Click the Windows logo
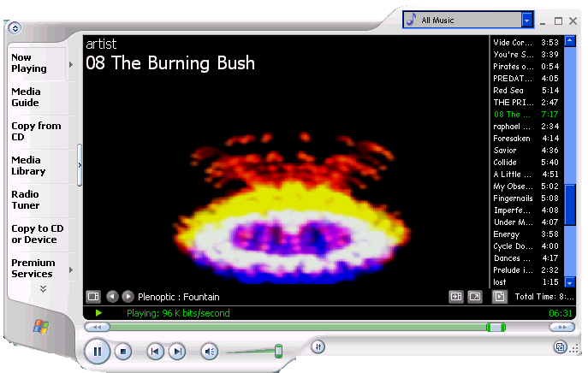Image resolution: width=588 pixels, height=373 pixels. click(x=41, y=327)
